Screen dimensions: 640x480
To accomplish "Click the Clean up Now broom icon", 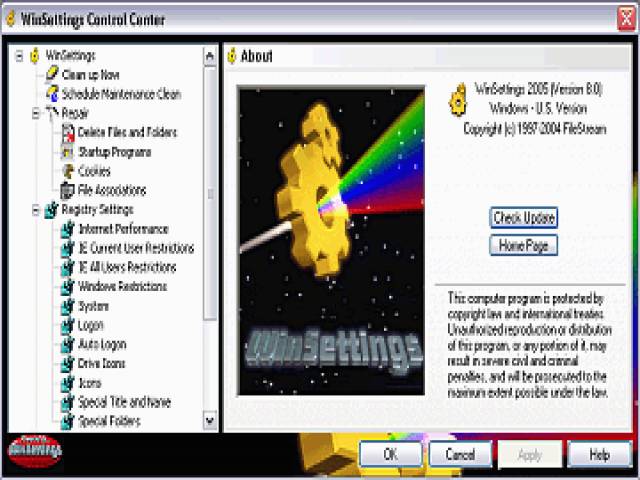I will (x=51, y=74).
